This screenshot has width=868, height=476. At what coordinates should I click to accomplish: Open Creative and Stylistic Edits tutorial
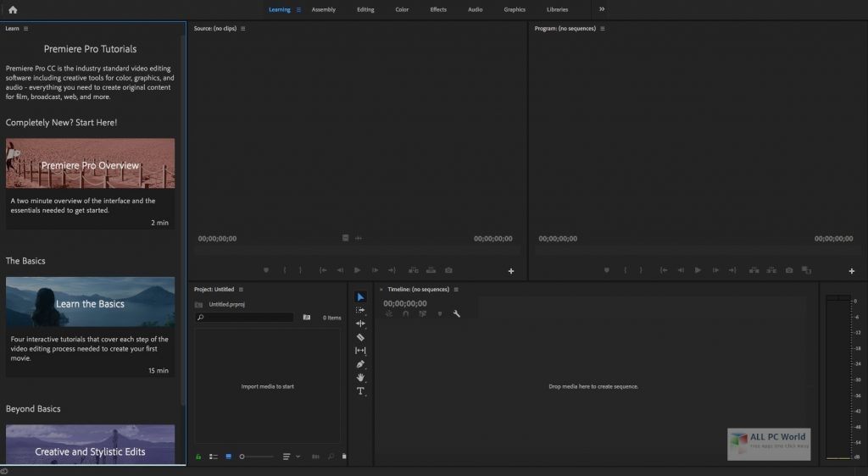[x=90, y=445]
